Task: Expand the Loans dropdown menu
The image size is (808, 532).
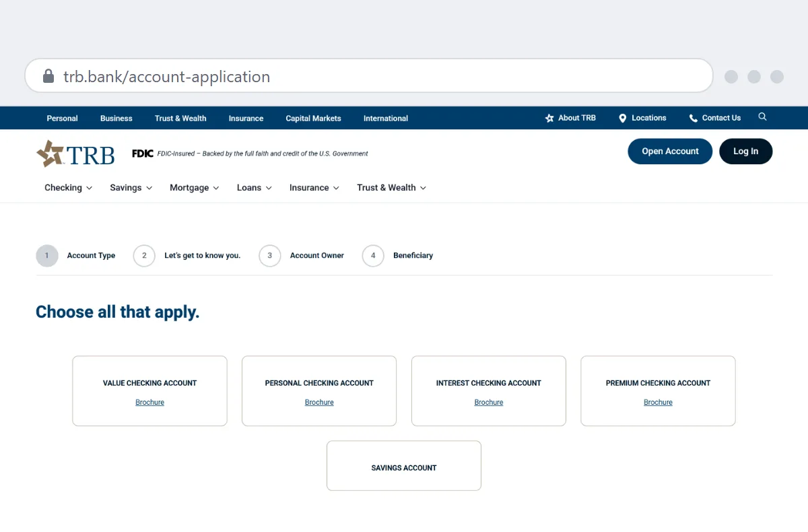Action: point(255,188)
